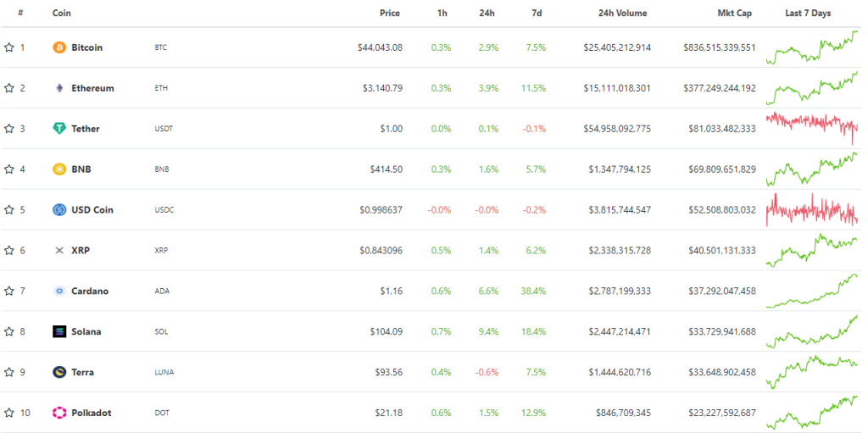Click the Cardano logo icon
Viewport: 868px width, 433px height.
click(x=59, y=291)
